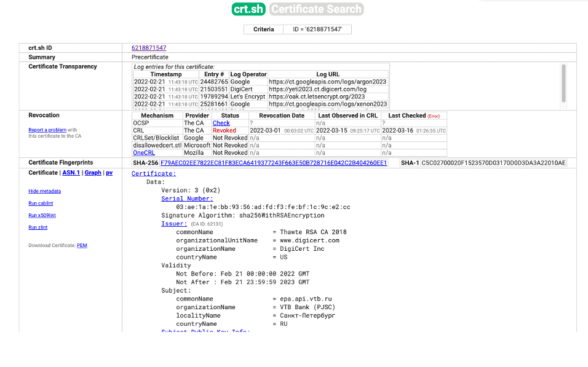This screenshot has width=588, height=367.
Task: Toggle Hide metadata
Action: [x=44, y=191]
